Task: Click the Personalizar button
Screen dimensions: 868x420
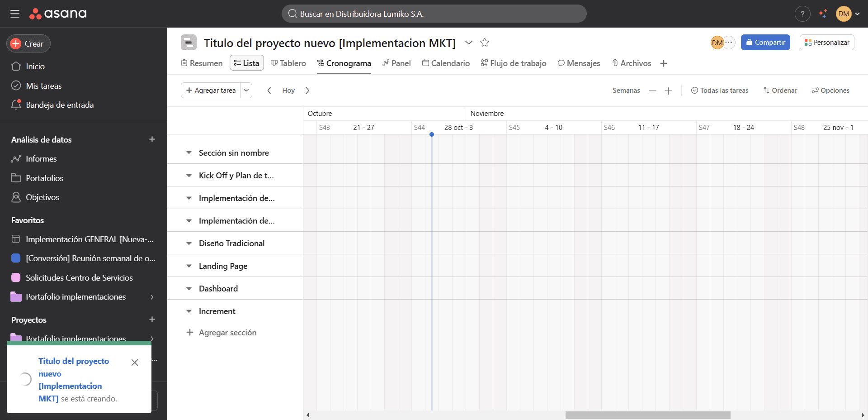Action: point(827,43)
